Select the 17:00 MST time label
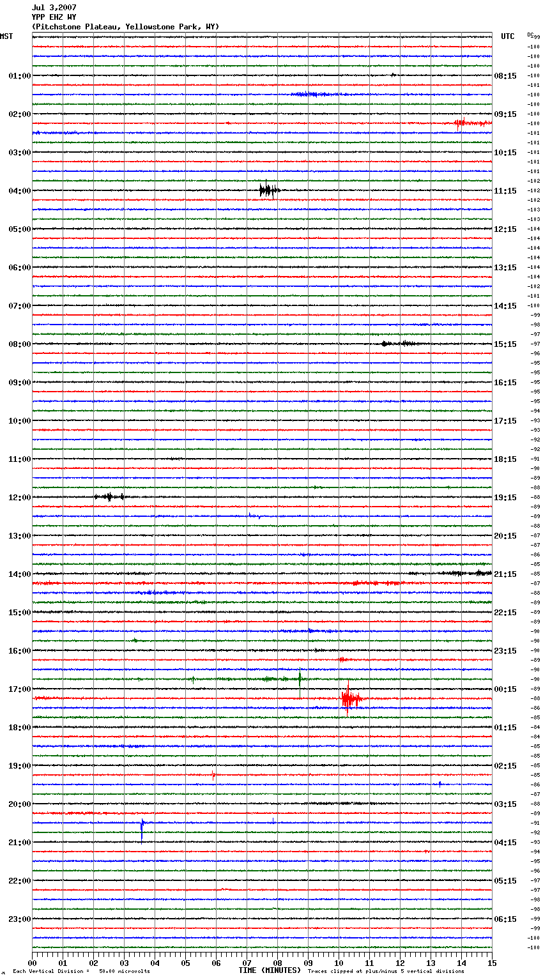Image resolution: width=543 pixels, height=980 pixels. (x=20, y=689)
